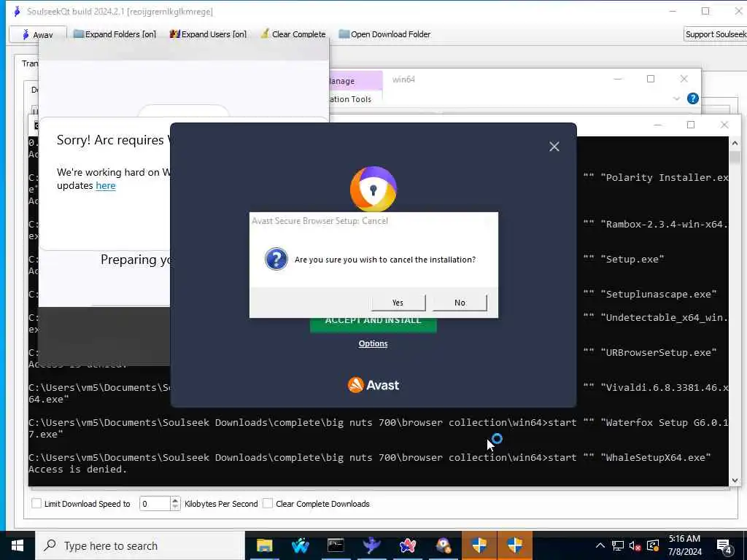Screen dimensions: 747x560
Task: Enable Limit Download Speed checkbox
Action: pos(36,503)
